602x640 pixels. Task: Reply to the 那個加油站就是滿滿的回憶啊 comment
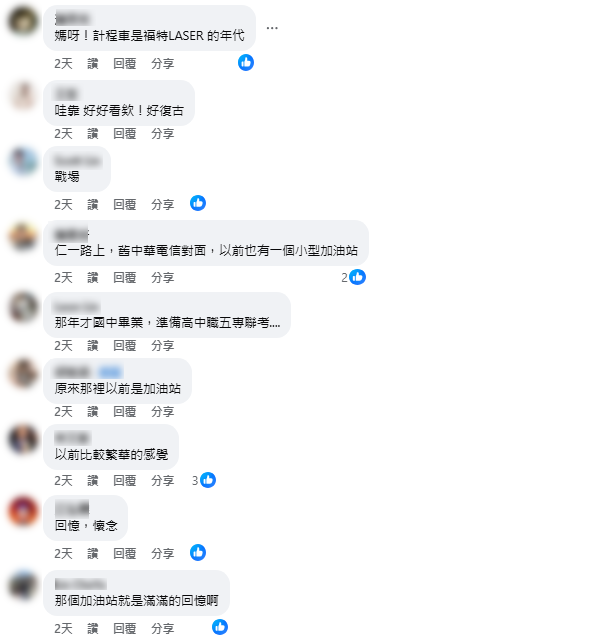point(124,628)
